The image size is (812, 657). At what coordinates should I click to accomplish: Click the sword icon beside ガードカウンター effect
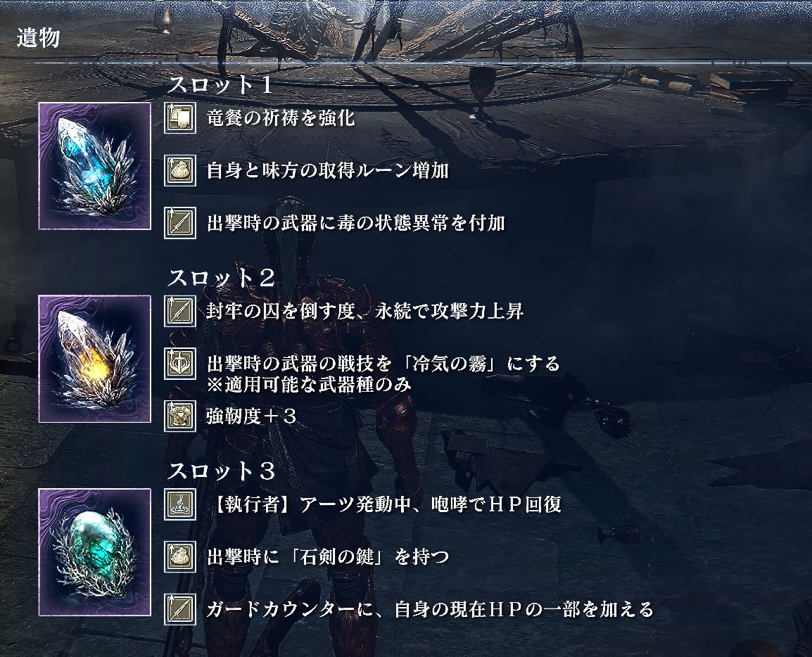[180, 609]
